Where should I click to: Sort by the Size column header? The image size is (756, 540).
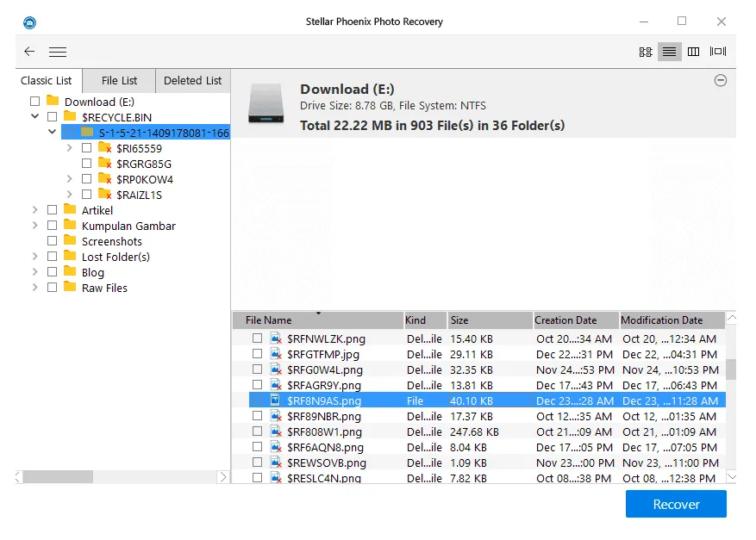490,320
